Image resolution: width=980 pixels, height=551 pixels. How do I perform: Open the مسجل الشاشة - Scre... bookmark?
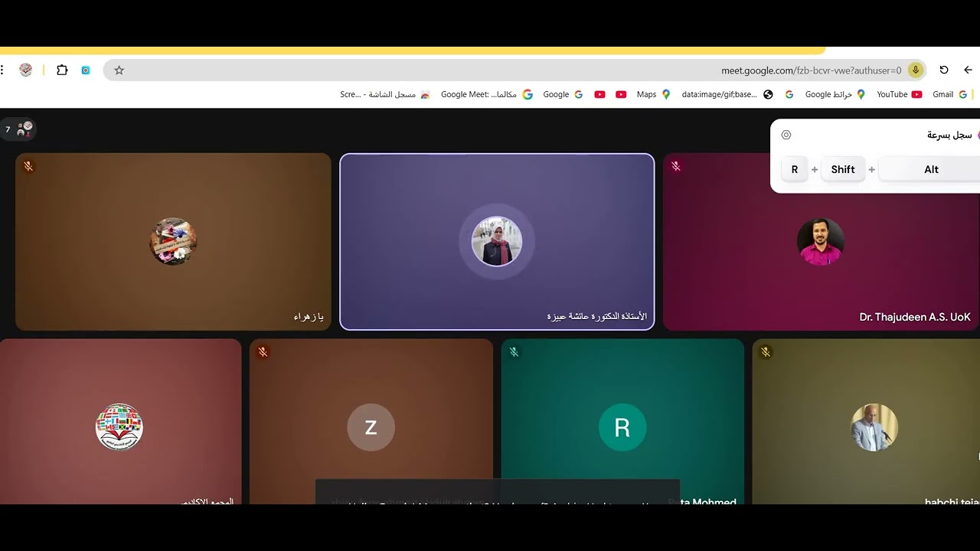pyautogui.click(x=385, y=94)
